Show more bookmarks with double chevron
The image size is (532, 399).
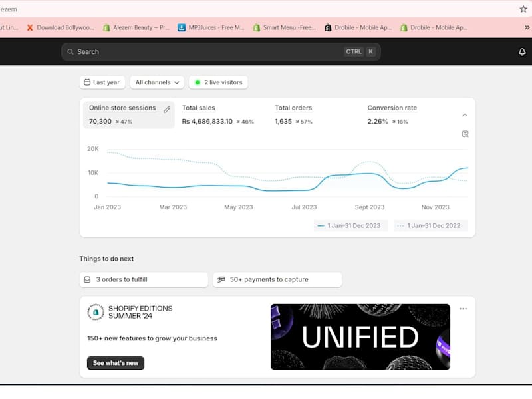(x=527, y=27)
